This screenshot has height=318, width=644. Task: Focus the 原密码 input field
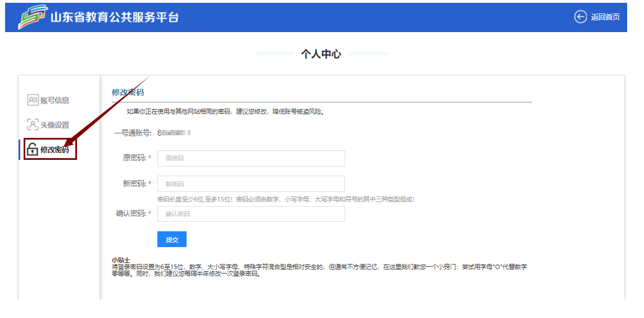(251, 159)
